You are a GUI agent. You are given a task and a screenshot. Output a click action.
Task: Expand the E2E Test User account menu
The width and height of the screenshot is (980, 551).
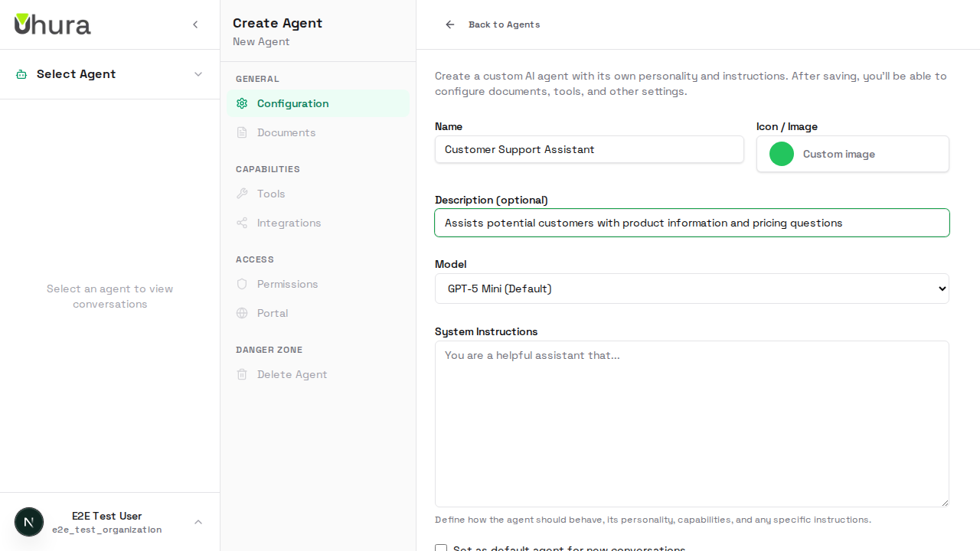[x=109, y=522]
